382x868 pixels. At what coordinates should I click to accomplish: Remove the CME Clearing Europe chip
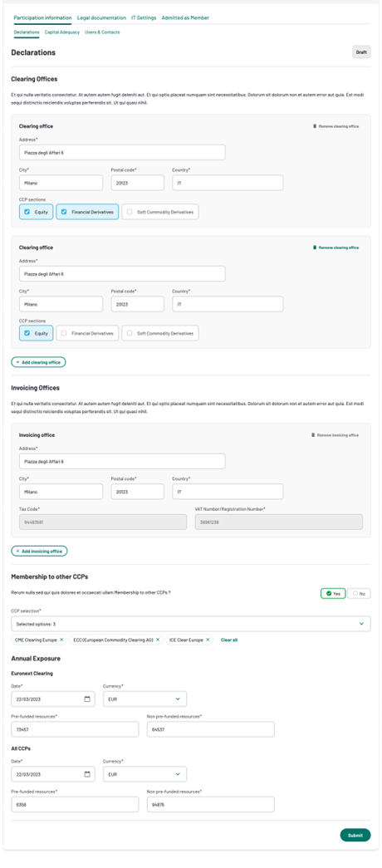point(61,640)
